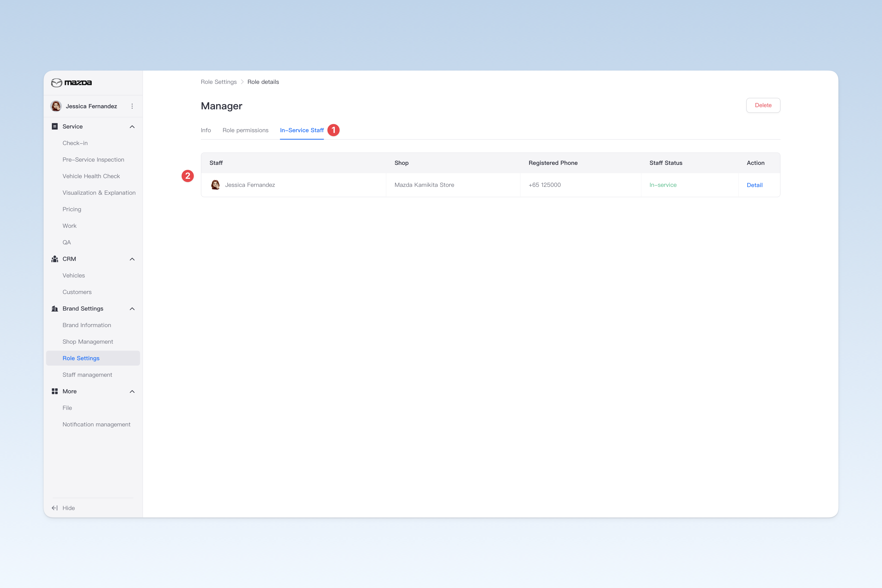The height and width of the screenshot is (588, 882).
Task: Go back to Role Settings breadcrumb
Action: click(219, 82)
